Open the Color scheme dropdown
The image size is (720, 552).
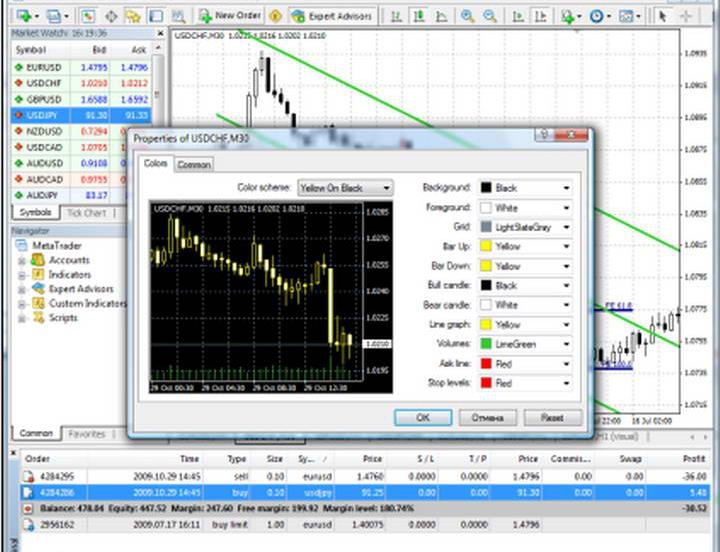pyautogui.click(x=345, y=188)
